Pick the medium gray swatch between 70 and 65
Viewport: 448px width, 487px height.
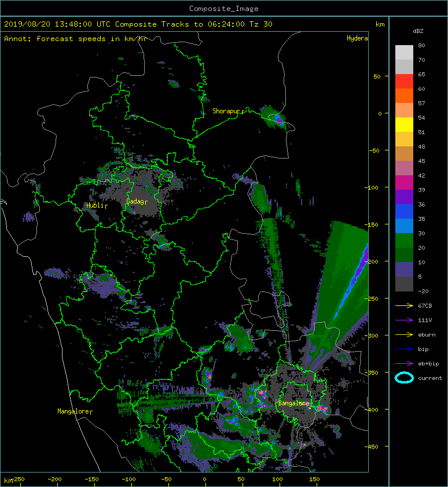coord(404,67)
